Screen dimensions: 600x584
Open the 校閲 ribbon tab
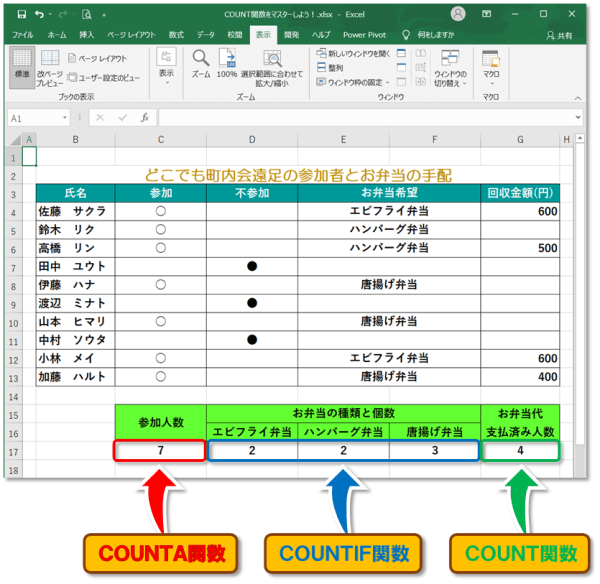[x=235, y=35]
